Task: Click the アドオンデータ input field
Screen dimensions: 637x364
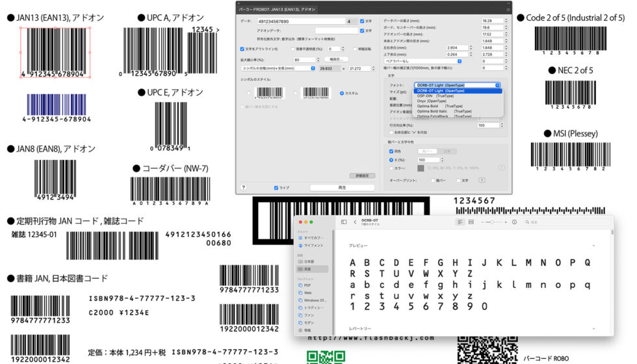Action: pyautogui.click(x=336, y=31)
